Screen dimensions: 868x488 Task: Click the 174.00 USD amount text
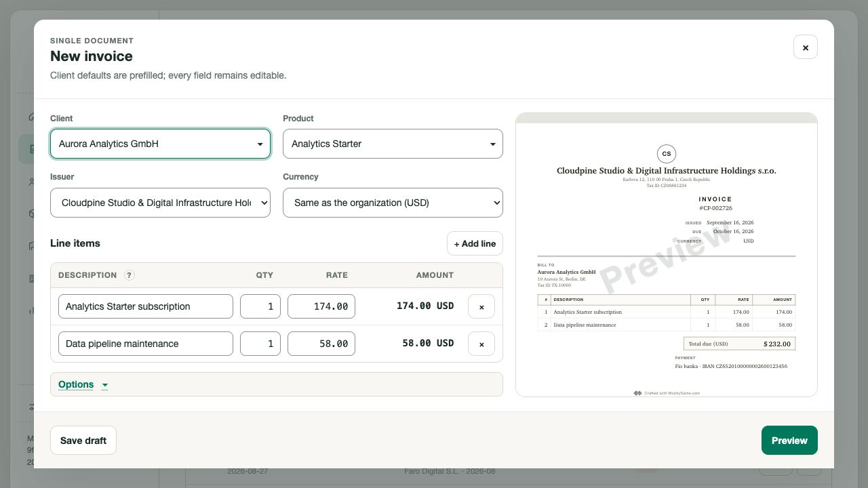425,306
